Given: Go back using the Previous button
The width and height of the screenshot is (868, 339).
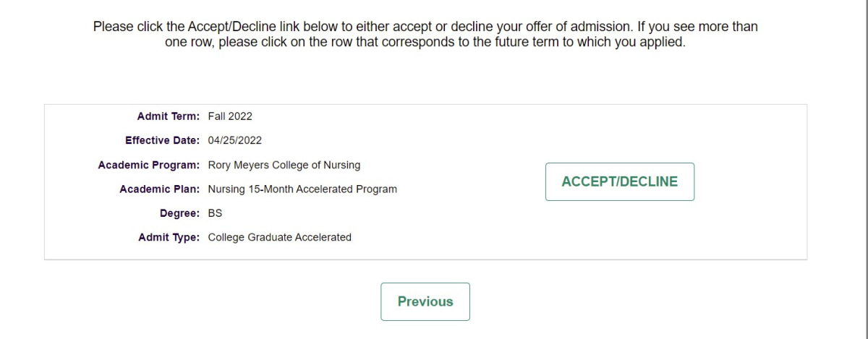Looking at the screenshot, I should coord(425,301).
